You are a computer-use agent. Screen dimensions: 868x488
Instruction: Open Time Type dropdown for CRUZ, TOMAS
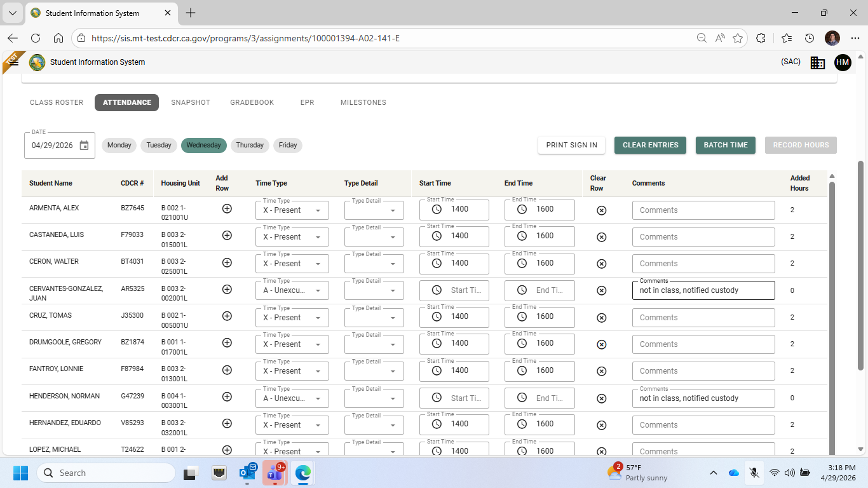[292, 318]
